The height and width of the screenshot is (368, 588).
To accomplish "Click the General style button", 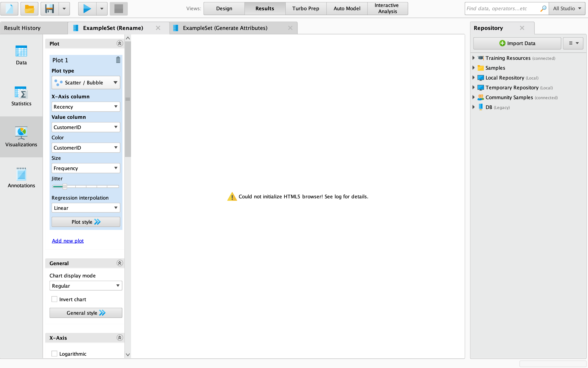I will 86,313.
